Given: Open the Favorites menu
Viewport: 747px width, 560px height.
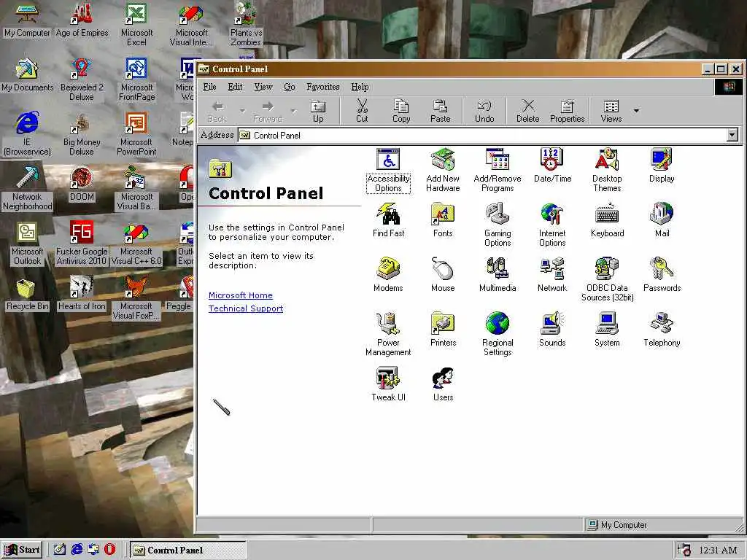Looking at the screenshot, I should coord(323,87).
